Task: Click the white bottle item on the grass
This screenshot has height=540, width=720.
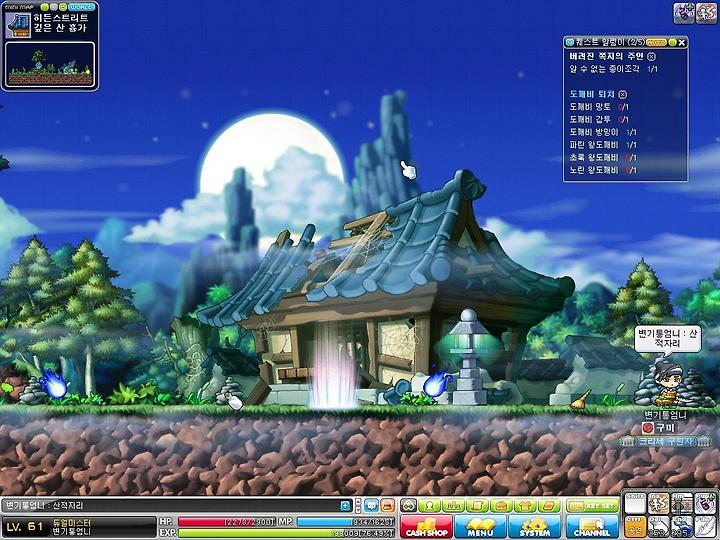Action: (234, 402)
